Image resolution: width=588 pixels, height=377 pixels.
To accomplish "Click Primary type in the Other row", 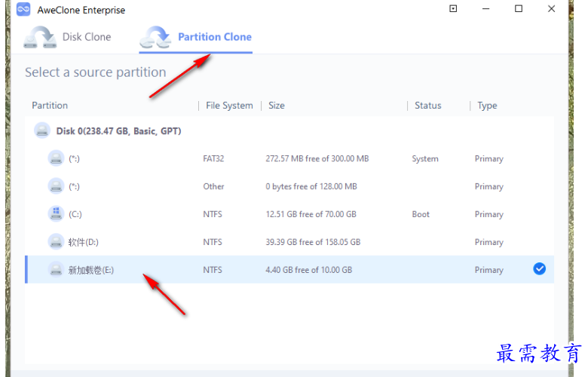I will 489,186.
